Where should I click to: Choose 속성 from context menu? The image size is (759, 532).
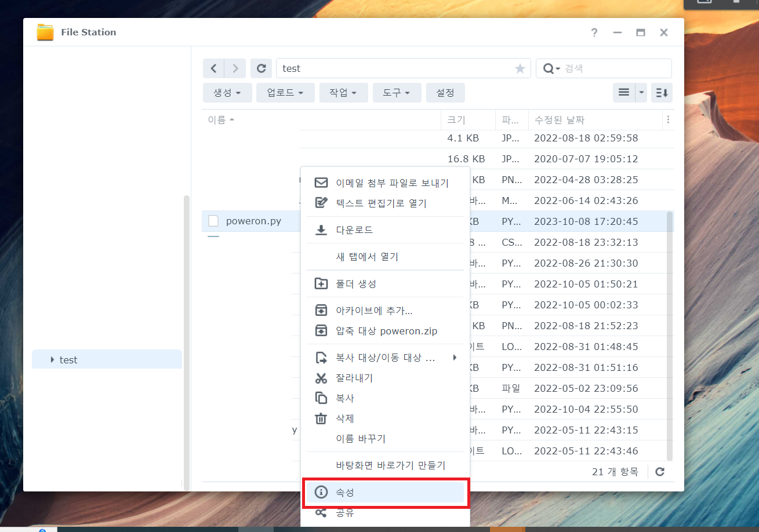[x=385, y=493]
